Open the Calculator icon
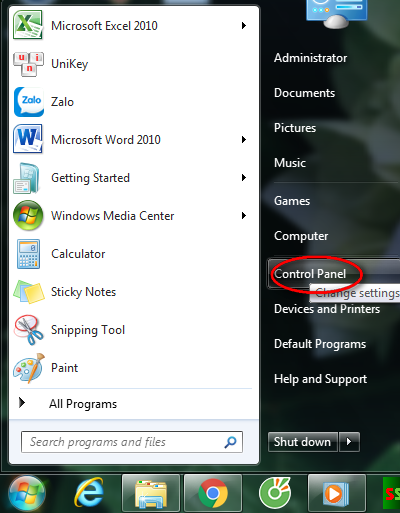 [28, 254]
